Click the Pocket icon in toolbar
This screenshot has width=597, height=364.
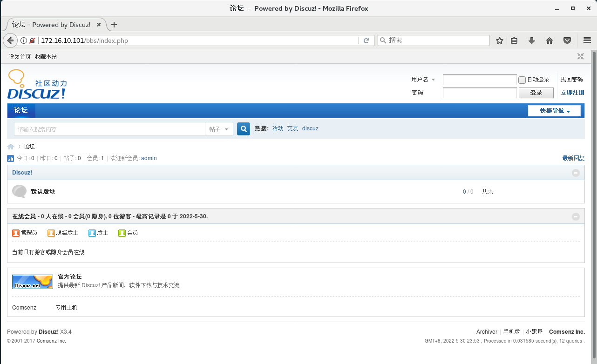coord(567,40)
